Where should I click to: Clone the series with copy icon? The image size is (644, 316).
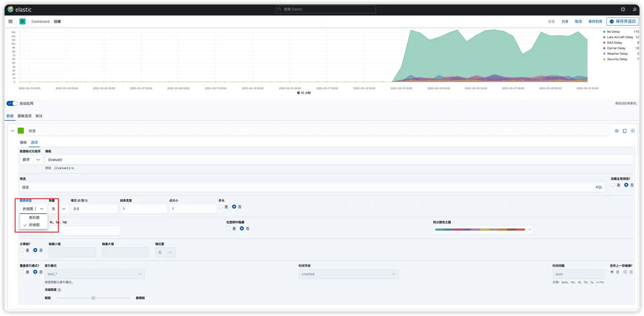625,131
